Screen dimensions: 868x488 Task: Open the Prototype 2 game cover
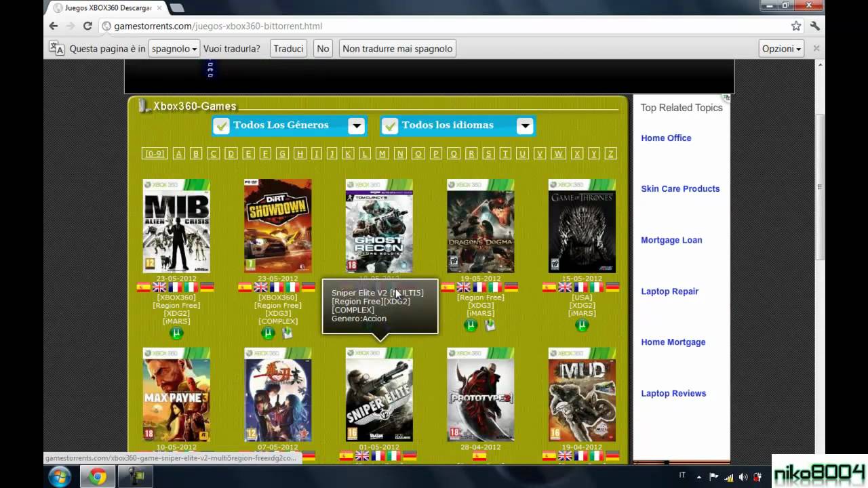pyautogui.click(x=481, y=394)
